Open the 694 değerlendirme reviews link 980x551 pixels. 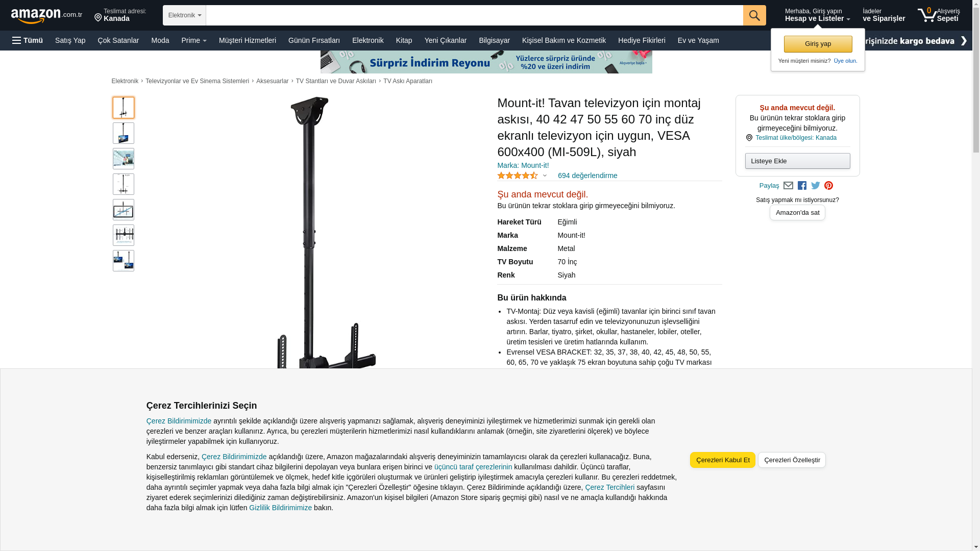(x=587, y=176)
